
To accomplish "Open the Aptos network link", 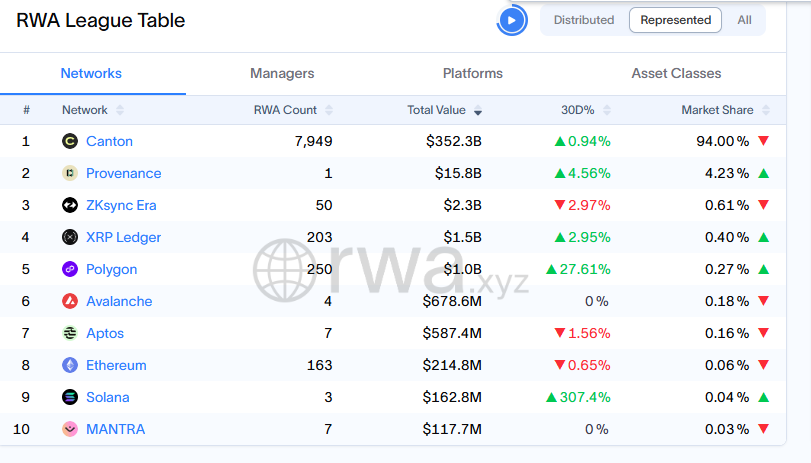I will pyautogui.click(x=105, y=333).
